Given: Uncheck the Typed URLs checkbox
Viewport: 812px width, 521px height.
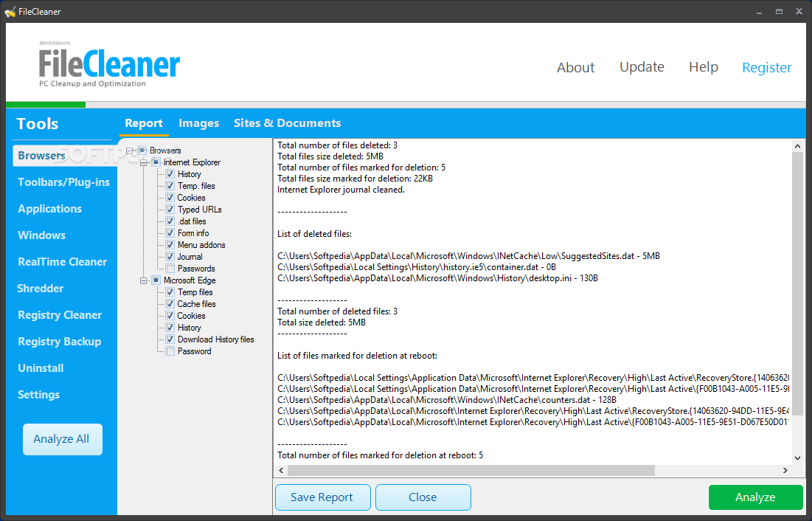Looking at the screenshot, I should tap(170, 210).
